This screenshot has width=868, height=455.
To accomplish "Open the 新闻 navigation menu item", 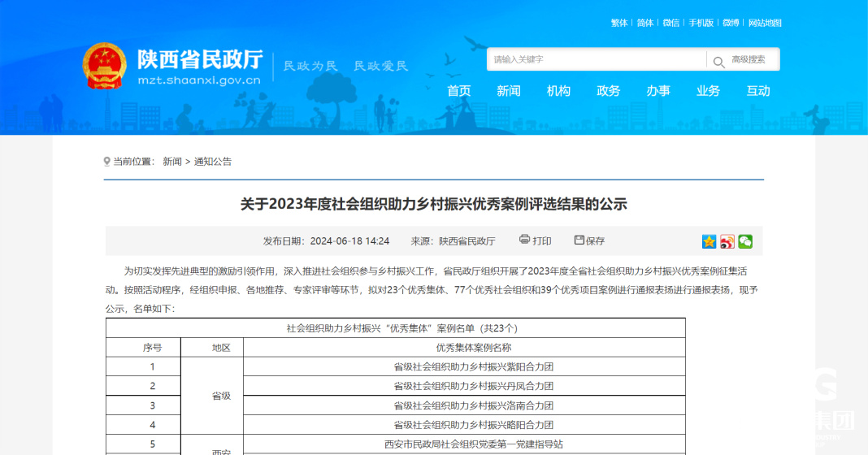I will (509, 91).
